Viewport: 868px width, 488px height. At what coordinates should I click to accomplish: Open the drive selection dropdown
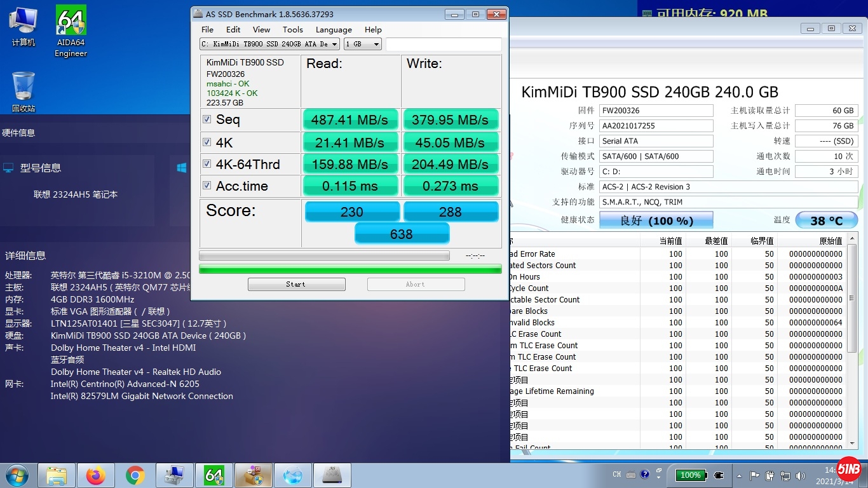(269, 44)
